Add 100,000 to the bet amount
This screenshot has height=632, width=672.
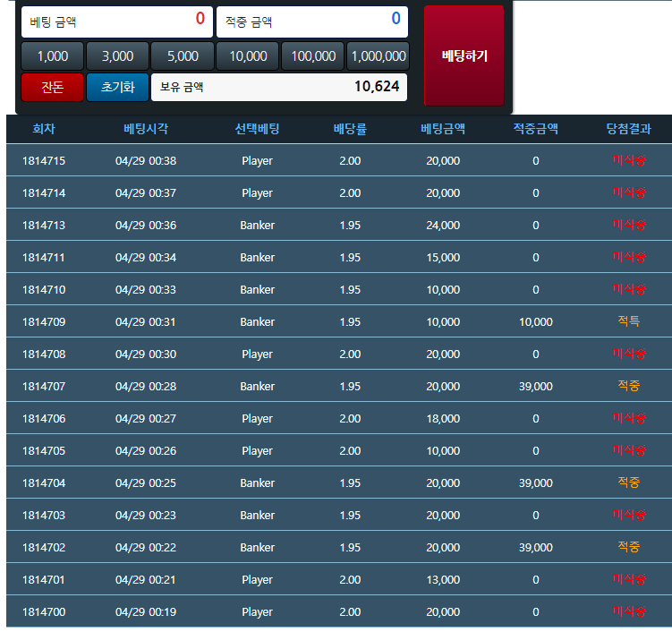point(313,56)
